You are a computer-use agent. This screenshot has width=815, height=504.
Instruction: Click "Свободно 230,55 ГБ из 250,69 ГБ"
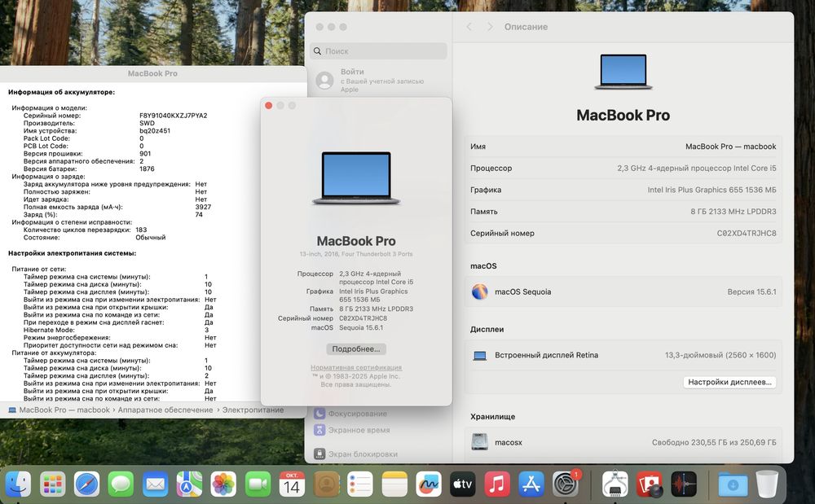pos(714,442)
